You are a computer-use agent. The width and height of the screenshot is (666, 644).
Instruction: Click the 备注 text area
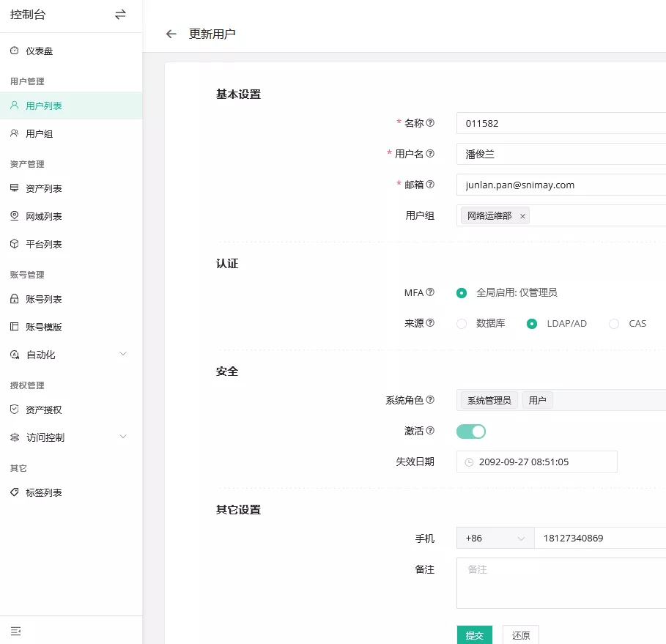coord(560,583)
